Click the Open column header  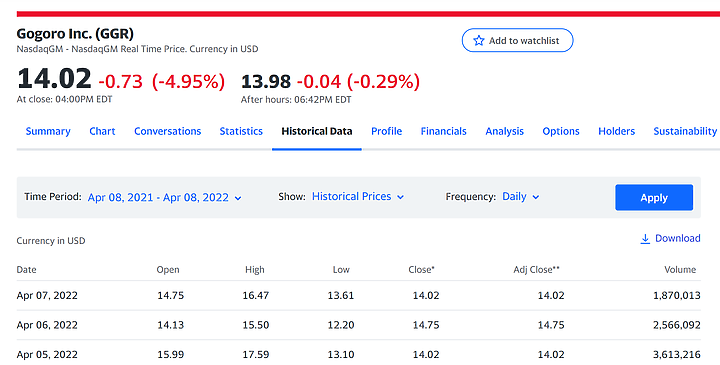tap(168, 270)
